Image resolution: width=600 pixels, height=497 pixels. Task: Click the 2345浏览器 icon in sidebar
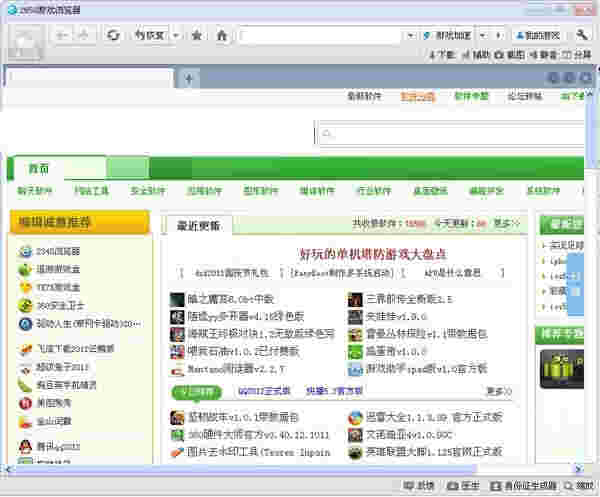point(25,251)
